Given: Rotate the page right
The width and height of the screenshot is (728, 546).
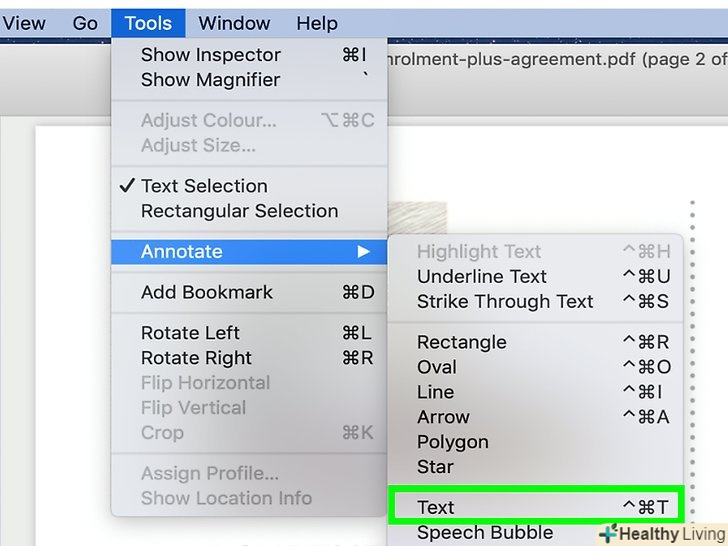Looking at the screenshot, I should click(x=196, y=358).
